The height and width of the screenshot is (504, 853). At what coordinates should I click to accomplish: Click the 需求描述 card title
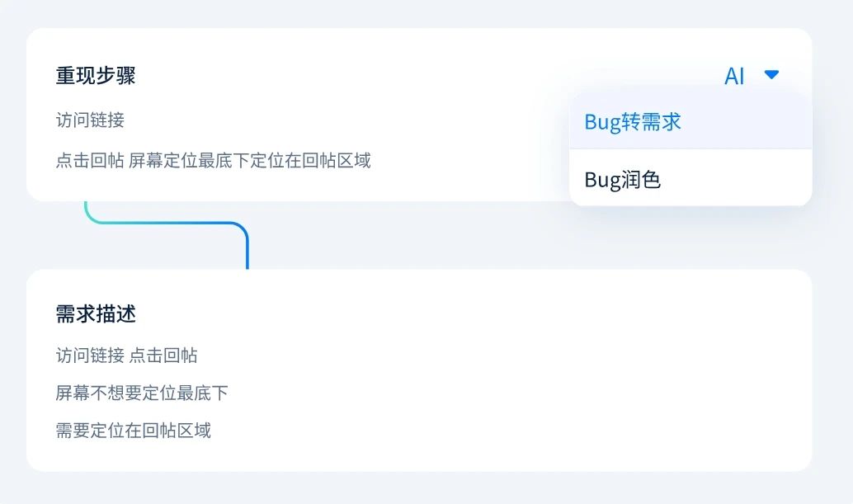click(x=97, y=314)
